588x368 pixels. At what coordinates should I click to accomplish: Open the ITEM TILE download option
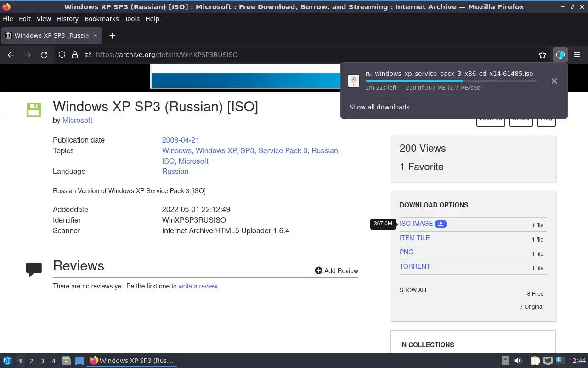point(415,238)
